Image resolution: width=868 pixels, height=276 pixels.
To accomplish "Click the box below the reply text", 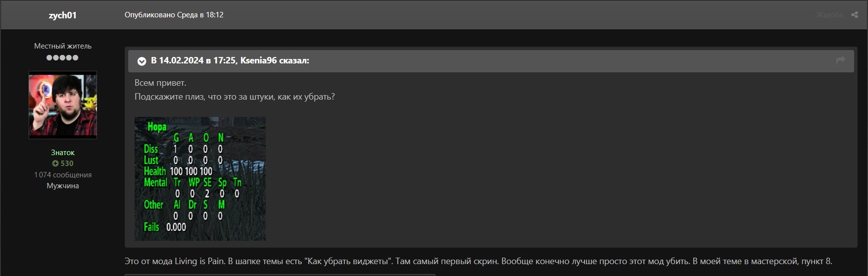I will pyautogui.click(x=280, y=275).
